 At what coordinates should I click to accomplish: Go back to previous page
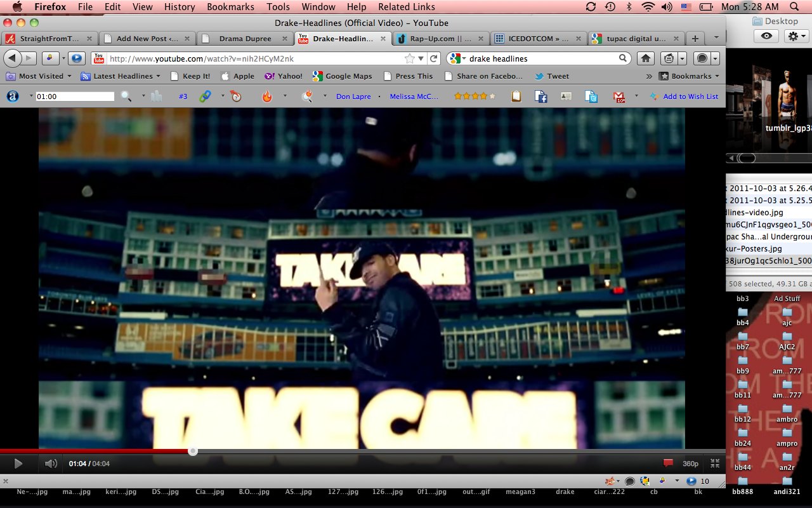point(13,58)
